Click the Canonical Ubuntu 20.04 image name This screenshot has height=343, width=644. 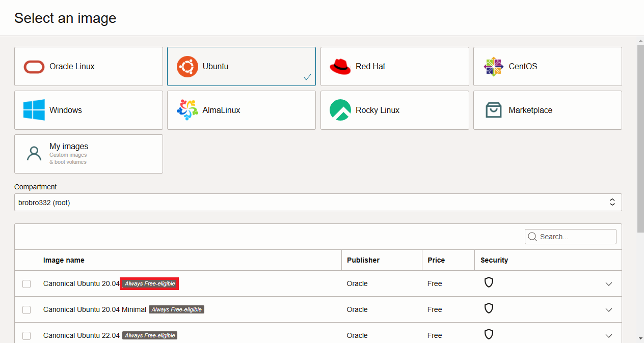[82, 283]
